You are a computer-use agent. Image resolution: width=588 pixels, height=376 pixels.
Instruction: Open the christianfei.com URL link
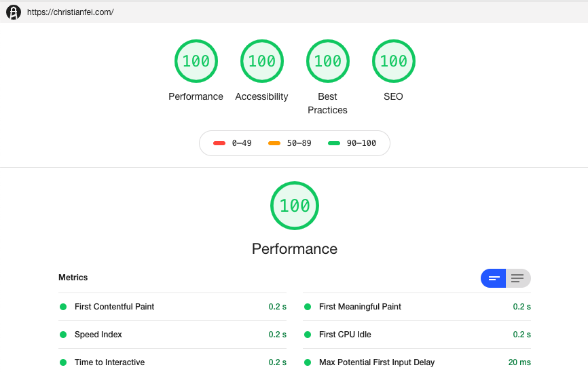coord(71,12)
